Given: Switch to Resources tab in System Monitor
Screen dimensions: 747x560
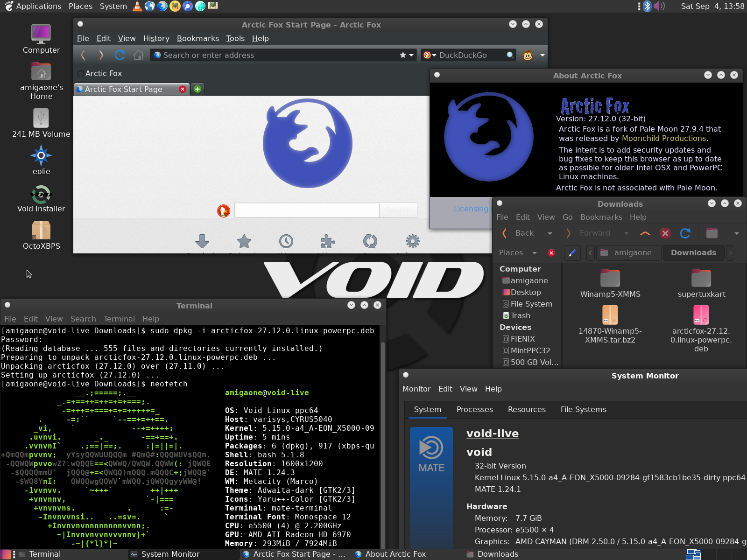Looking at the screenshot, I should [x=527, y=409].
